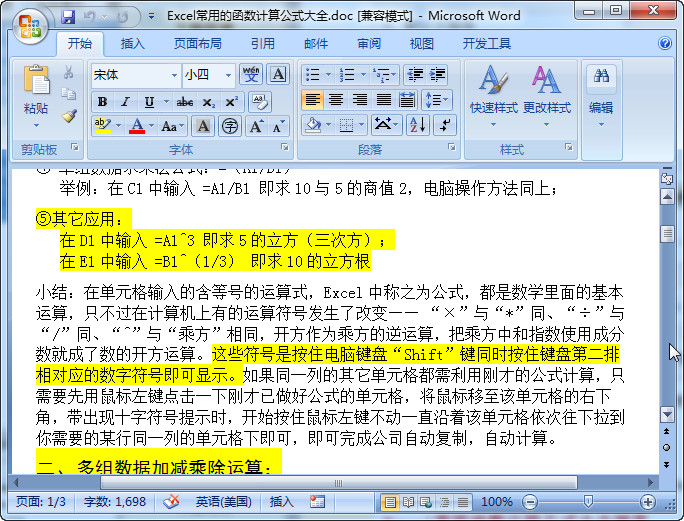Clear formatting with eraser icon
684x521 pixels.
259,102
